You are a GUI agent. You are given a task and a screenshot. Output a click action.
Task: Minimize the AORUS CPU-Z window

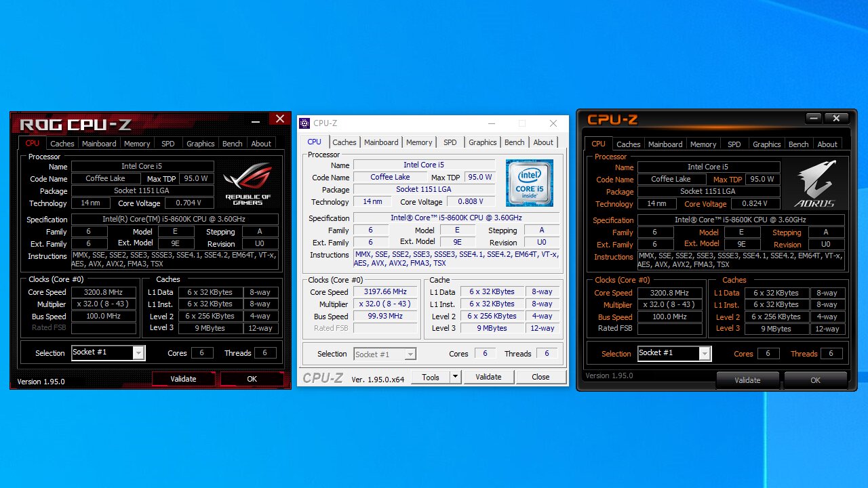point(814,119)
